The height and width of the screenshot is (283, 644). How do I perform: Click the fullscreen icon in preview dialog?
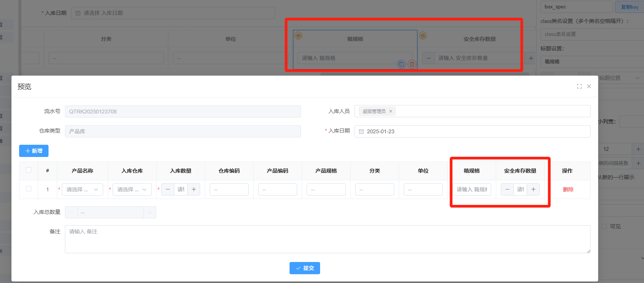point(579,86)
